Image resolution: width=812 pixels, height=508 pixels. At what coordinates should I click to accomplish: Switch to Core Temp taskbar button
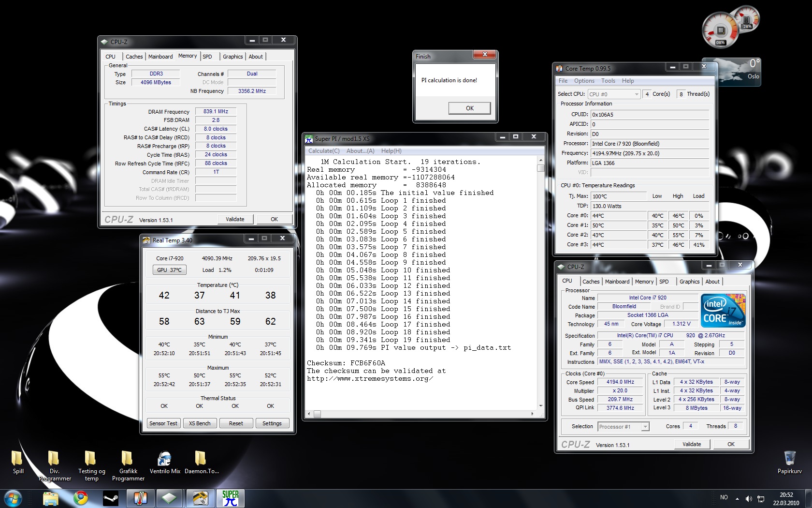pos(141,498)
